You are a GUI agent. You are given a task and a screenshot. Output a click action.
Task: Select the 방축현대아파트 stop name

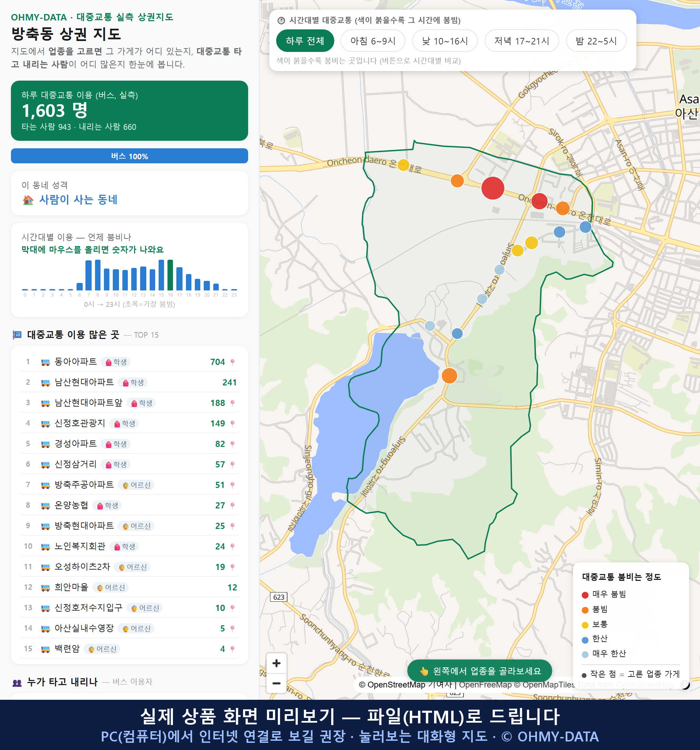coord(84,526)
